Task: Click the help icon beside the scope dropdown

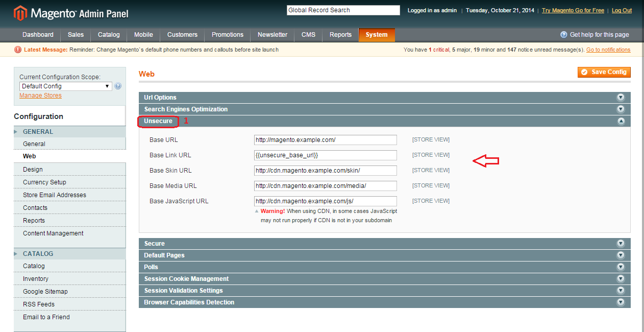Action: pos(118,86)
